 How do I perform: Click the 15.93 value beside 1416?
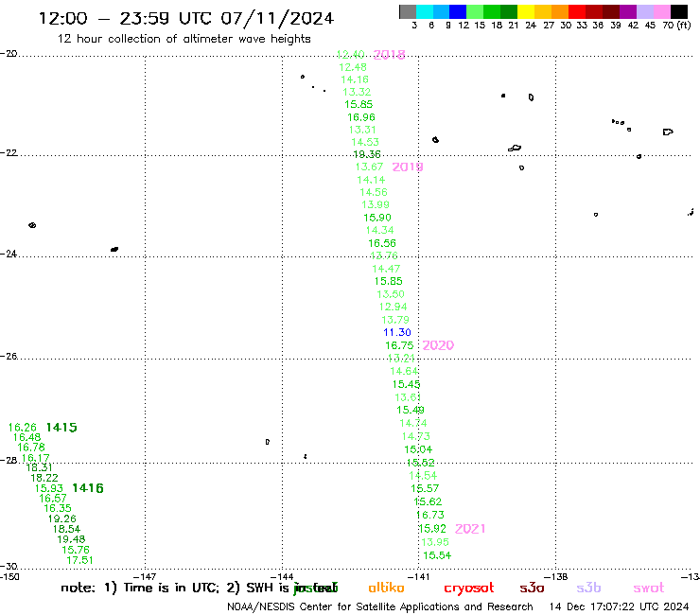(x=49, y=488)
